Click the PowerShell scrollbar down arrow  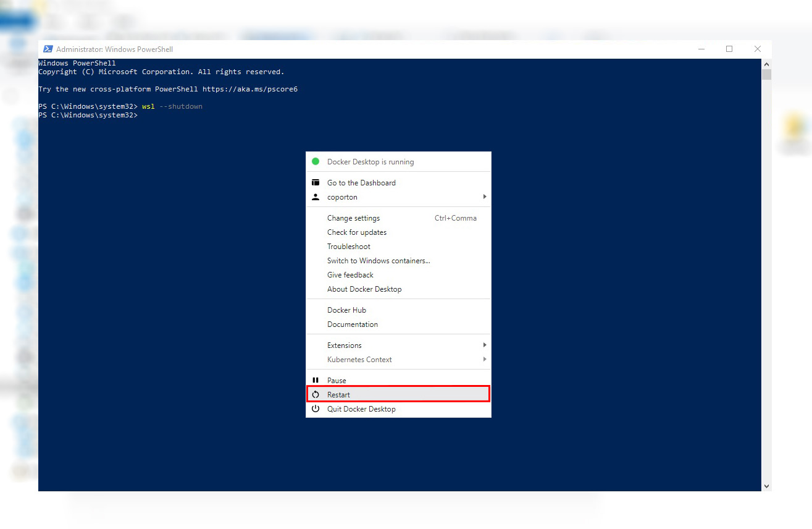point(766,486)
